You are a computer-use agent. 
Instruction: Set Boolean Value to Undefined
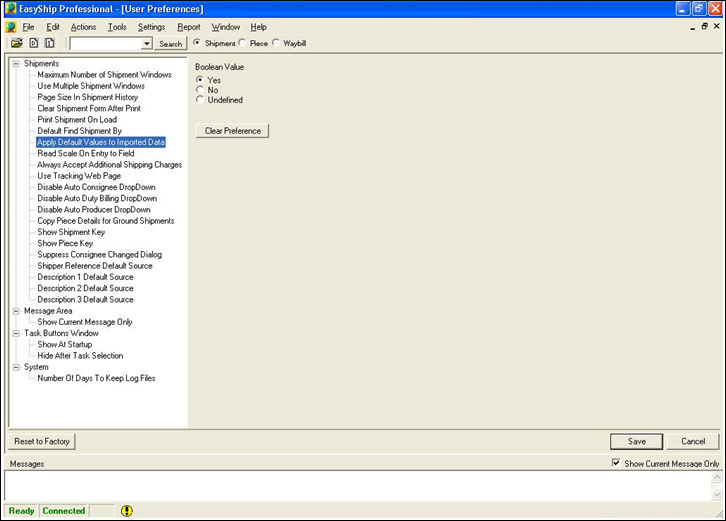pos(200,99)
